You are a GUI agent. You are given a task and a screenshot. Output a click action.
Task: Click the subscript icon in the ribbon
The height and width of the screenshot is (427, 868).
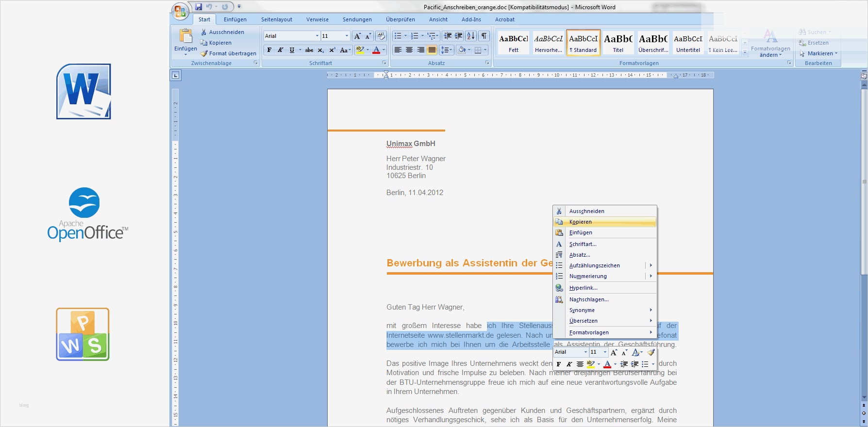pyautogui.click(x=321, y=50)
